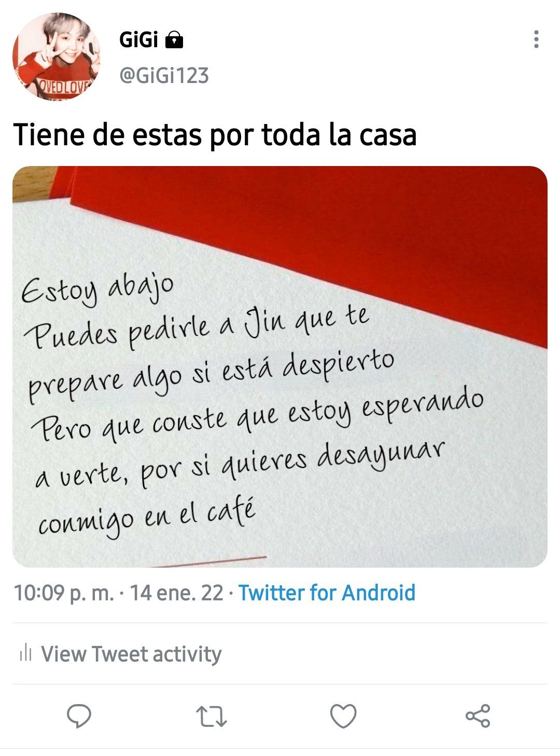Viewport: 560px width, 756px height.
Task: Open the three-dot more options menu
Action: [x=536, y=39]
